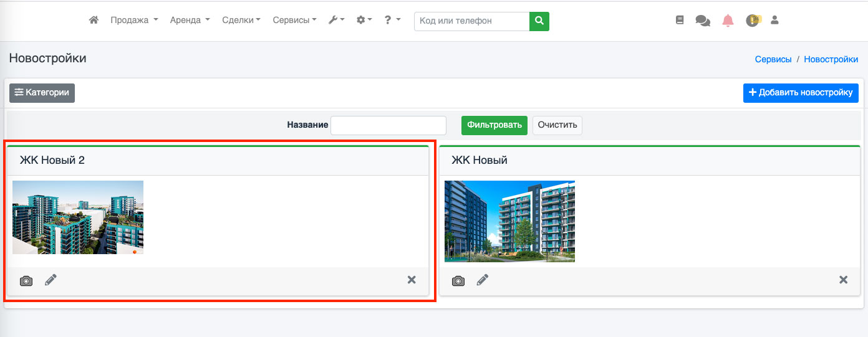Focus the Название filter input field
868x337 pixels.
click(x=388, y=125)
